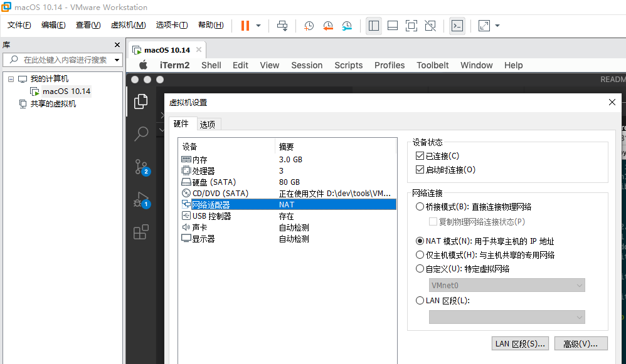
Task: Open the 文件(F) menu
Action: pos(19,25)
